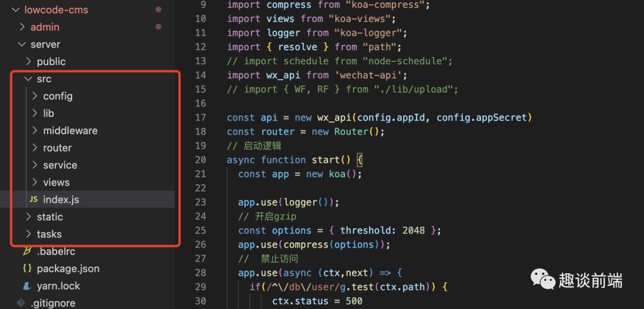Click "koa-views" string on line 10
644x309 pixels.
(360, 19)
